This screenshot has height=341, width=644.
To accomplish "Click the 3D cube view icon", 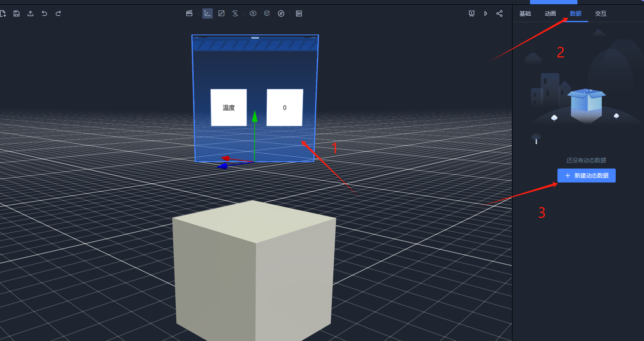I will pyautogui.click(x=267, y=14).
